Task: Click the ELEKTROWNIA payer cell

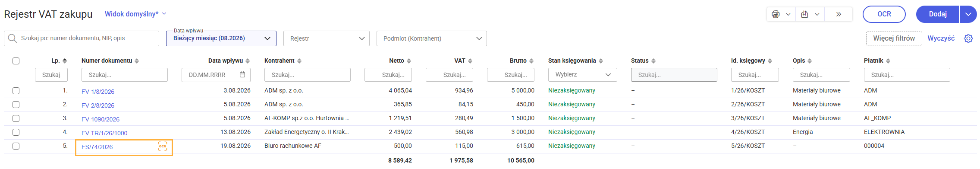Action: point(884,132)
